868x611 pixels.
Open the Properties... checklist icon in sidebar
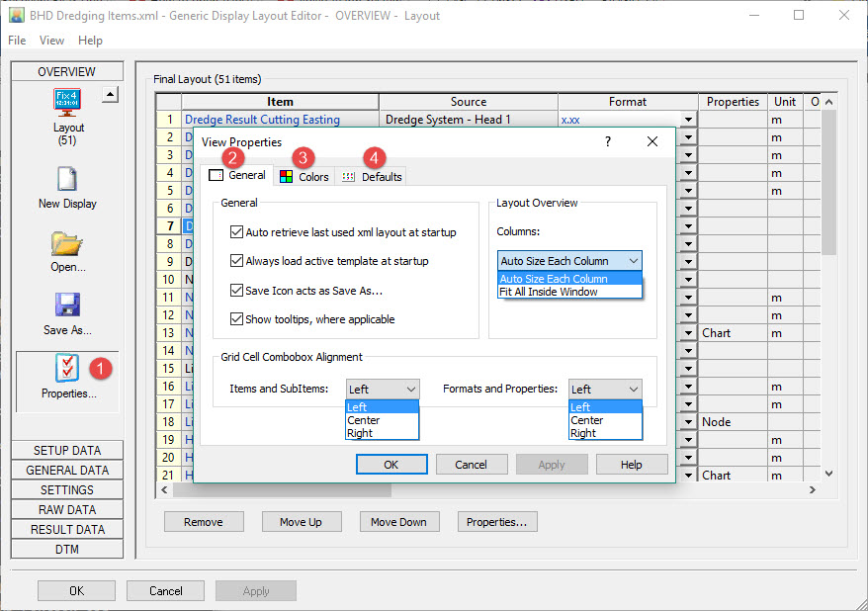click(67, 368)
